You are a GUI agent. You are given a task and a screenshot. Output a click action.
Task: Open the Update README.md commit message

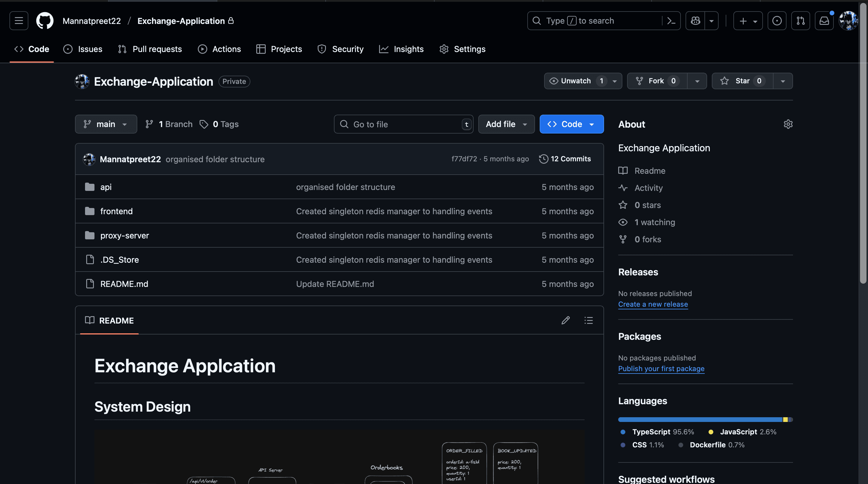click(x=335, y=284)
